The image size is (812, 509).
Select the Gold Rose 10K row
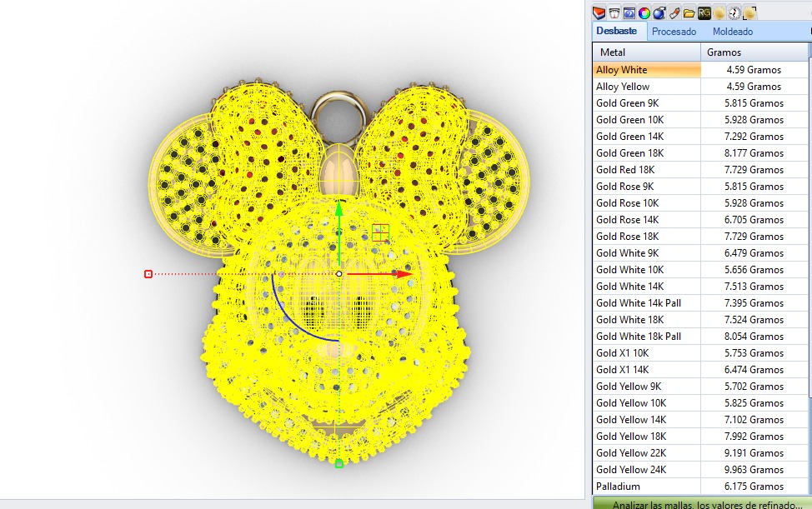[700, 202]
